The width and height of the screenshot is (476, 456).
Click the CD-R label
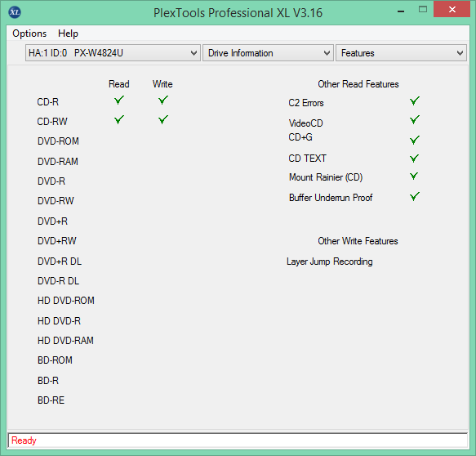pos(48,102)
